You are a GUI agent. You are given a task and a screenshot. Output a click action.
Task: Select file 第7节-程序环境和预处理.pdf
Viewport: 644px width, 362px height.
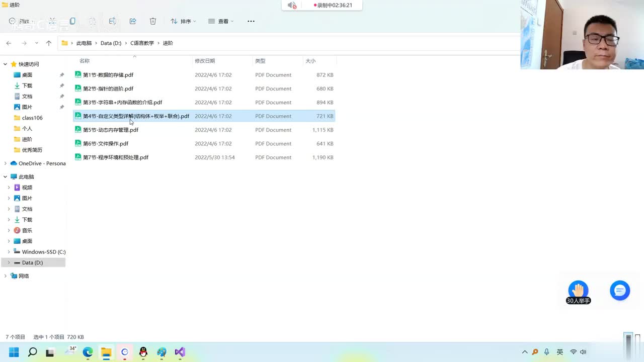coord(204,157)
